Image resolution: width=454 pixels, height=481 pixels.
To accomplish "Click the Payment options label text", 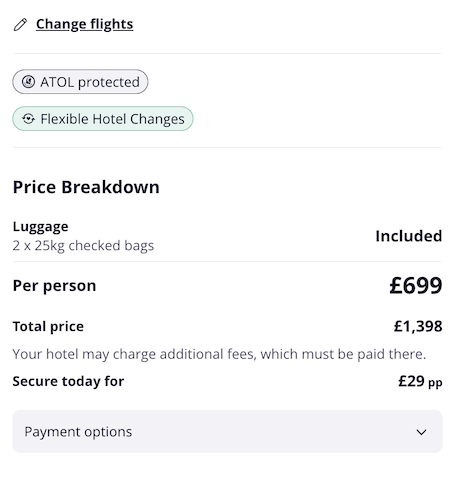I will pyautogui.click(x=78, y=432).
